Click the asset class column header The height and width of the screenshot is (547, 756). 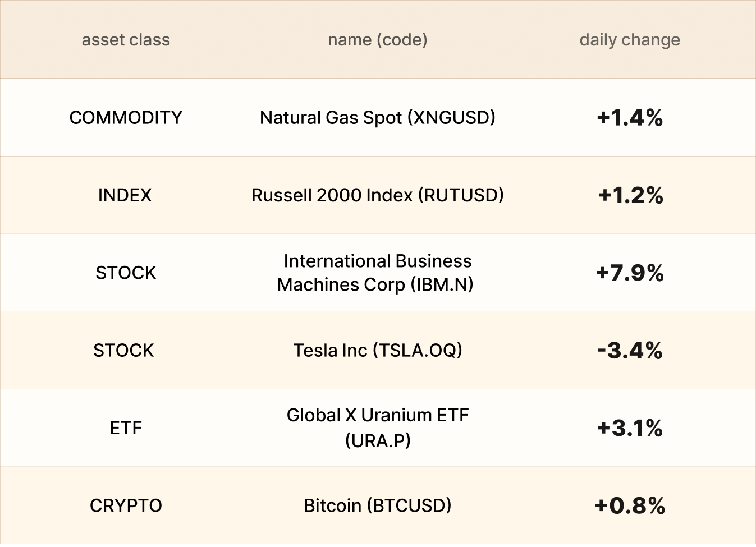coord(126,40)
